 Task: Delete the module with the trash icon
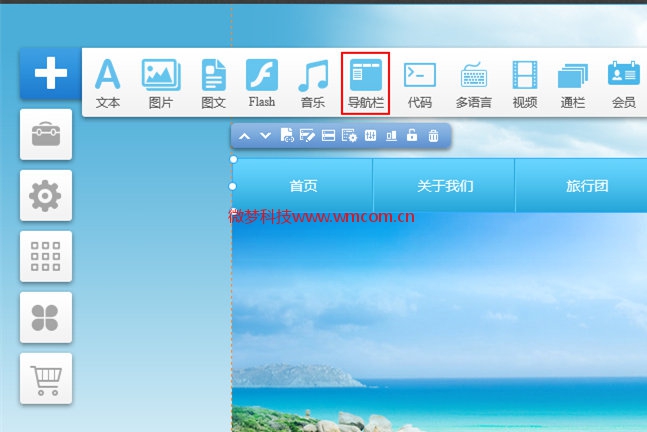433,135
